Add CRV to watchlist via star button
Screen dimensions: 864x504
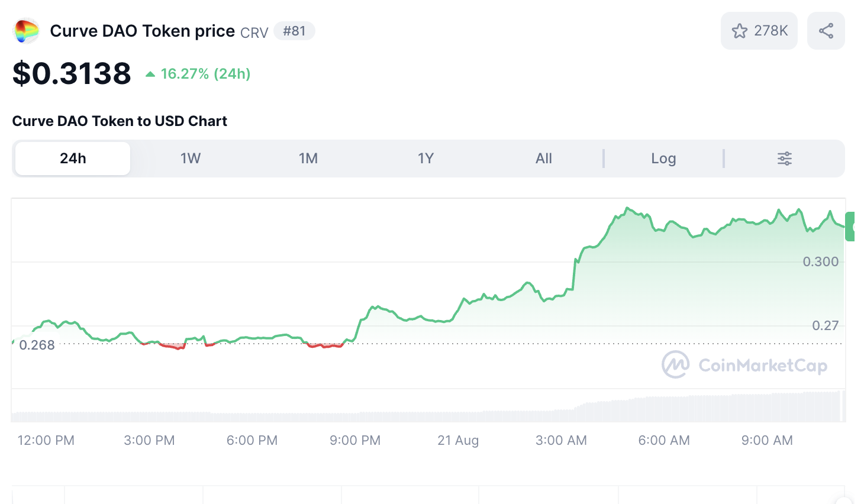coord(759,31)
